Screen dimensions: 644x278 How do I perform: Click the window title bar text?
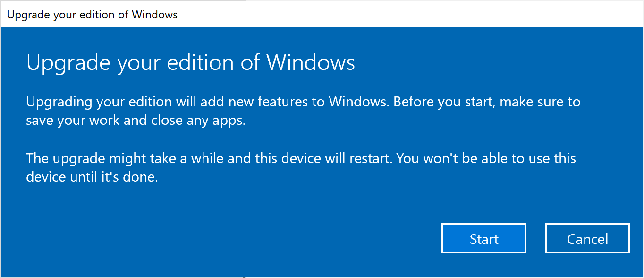click(x=93, y=15)
